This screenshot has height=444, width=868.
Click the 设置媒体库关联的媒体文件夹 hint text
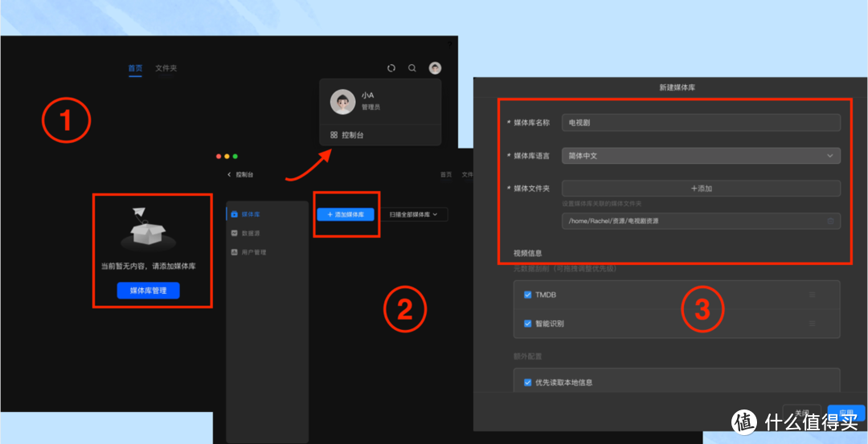pyautogui.click(x=602, y=203)
